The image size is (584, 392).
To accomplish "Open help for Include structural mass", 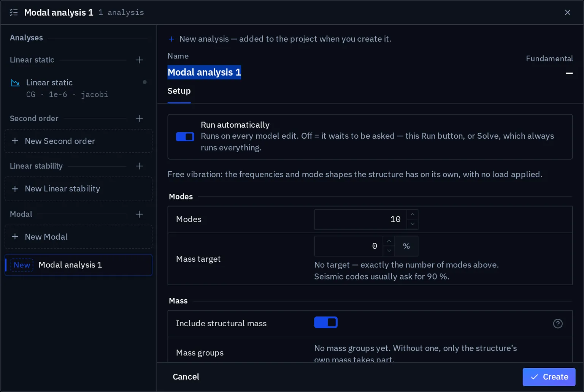I will pyautogui.click(x=558, y=324).
